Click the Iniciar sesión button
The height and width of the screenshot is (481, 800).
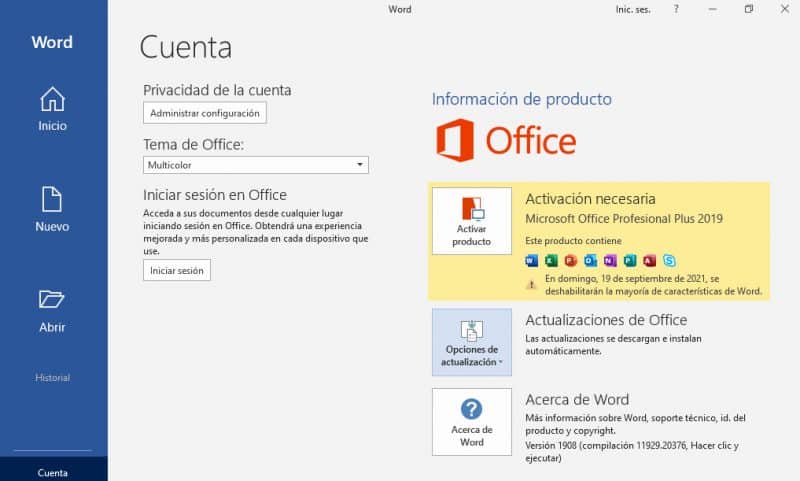(177, 271)
